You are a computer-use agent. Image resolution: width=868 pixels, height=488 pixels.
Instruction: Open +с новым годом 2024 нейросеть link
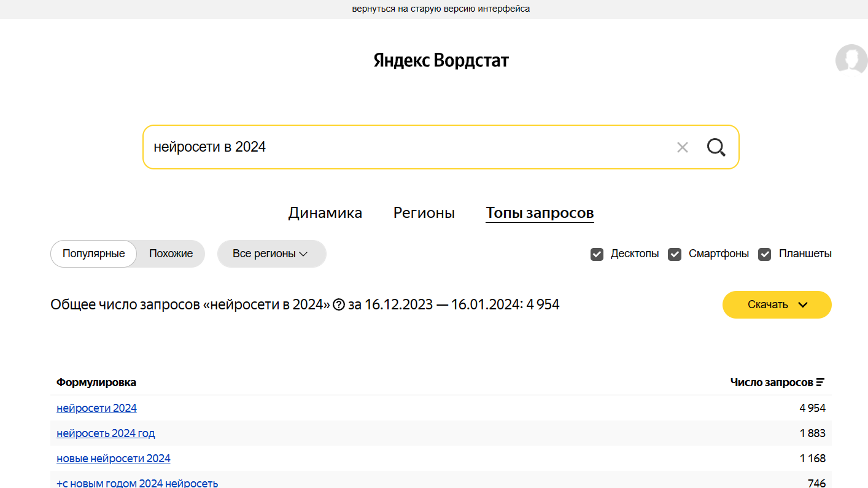click(137, 483)
